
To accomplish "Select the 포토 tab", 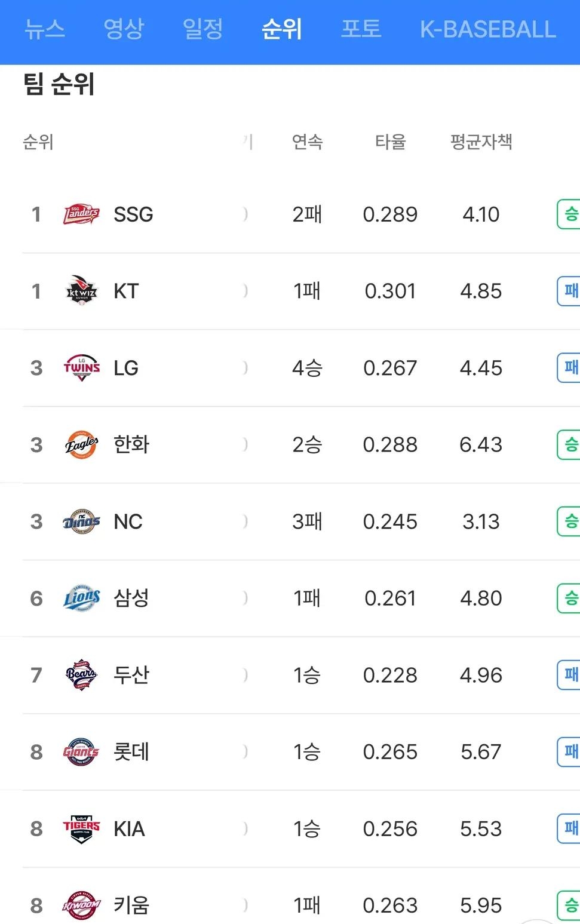I will click(361, 29).
